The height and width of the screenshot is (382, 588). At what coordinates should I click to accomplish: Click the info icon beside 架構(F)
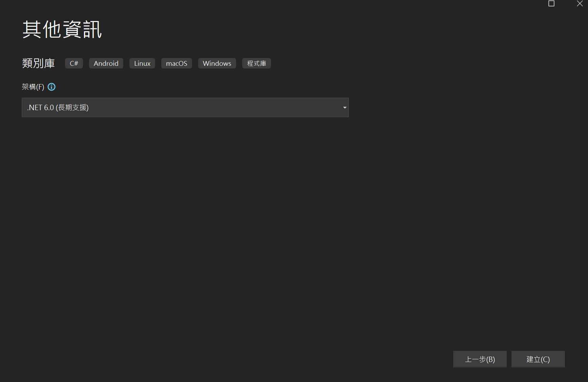tap(51, 87)
